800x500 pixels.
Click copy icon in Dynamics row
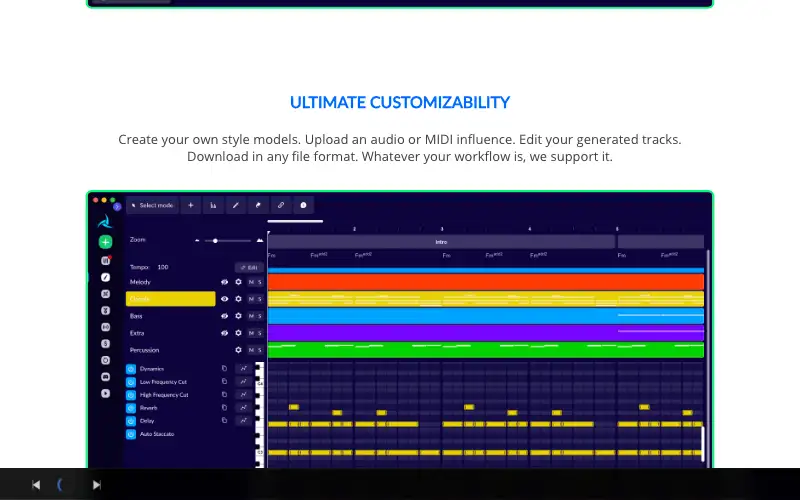[x=224, y=368]
